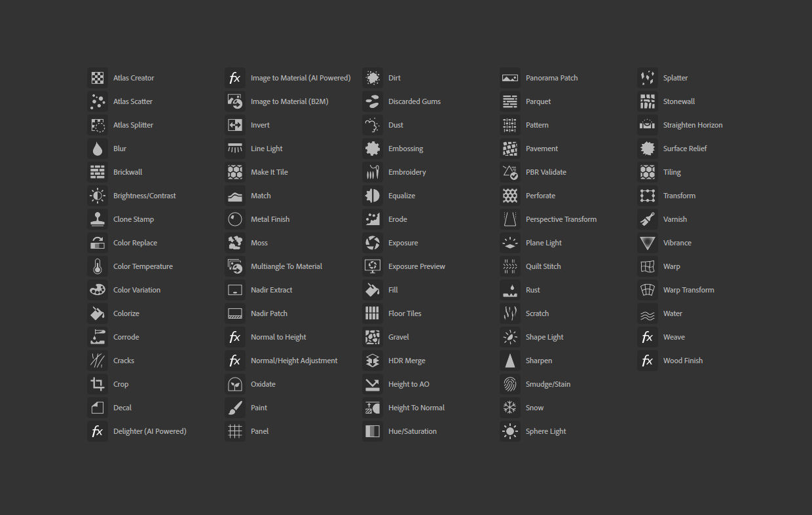
Task: Pick the Color Variation palette icon
Action: [98, 290]
